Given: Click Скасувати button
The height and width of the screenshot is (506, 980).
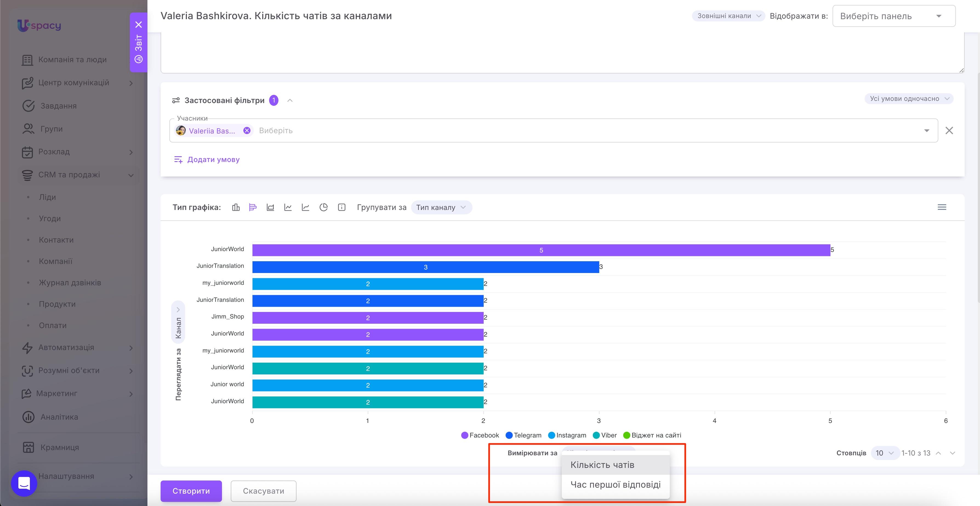Looking at the screenshot, I should point(263,491).
